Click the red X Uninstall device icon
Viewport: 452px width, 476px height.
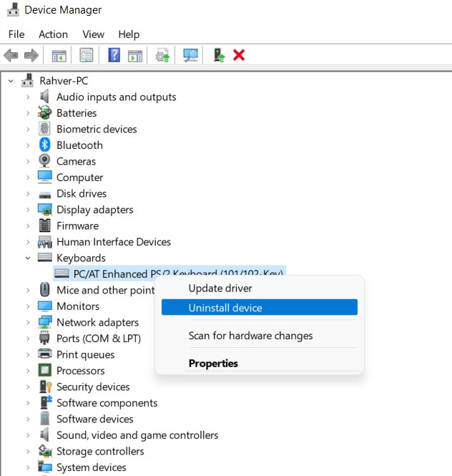[239, 55]
